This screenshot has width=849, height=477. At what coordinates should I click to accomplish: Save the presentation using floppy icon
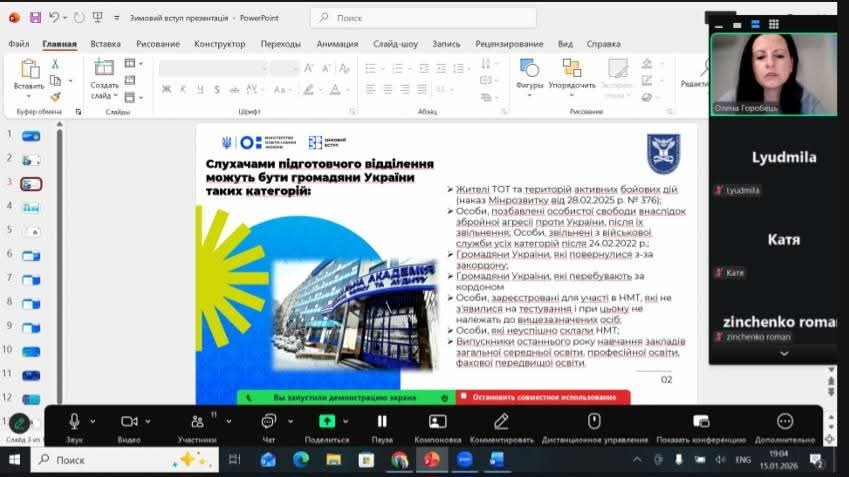[35, 18]
